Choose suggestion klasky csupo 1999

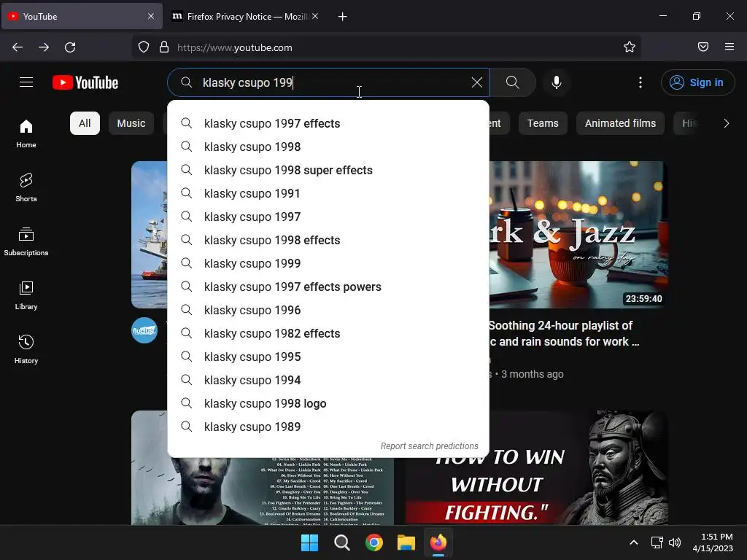328,263
